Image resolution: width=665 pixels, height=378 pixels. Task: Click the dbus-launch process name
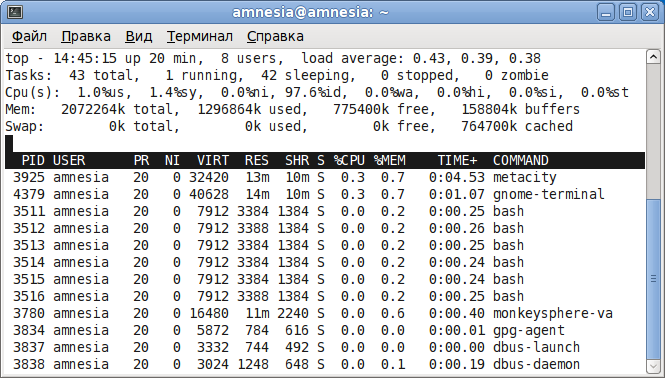pos(536,347)
